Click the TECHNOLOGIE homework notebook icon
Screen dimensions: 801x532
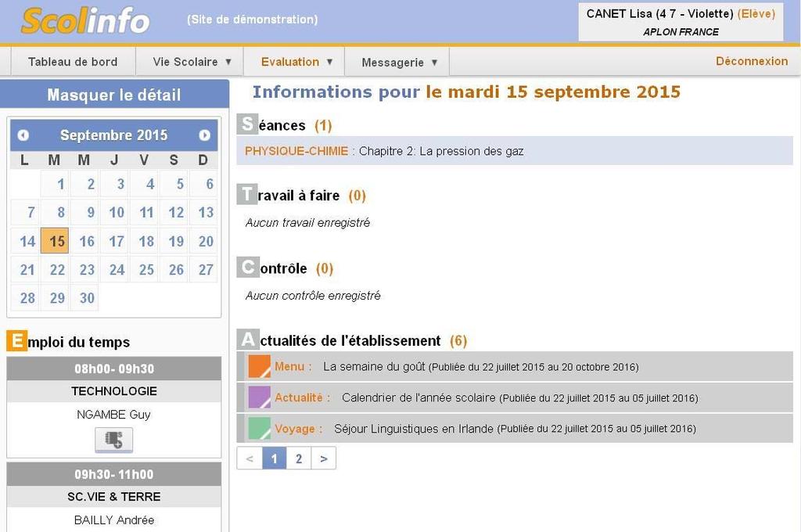click(x=114, y=440)
